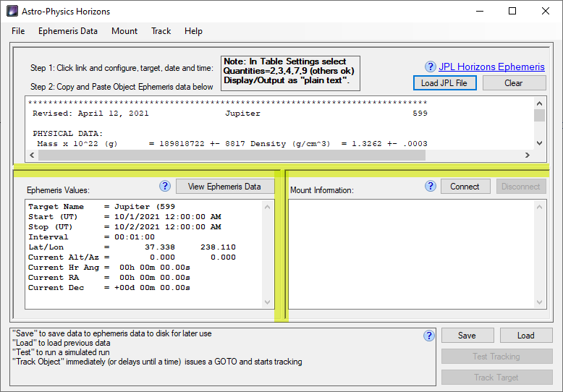
Task: Click the 'Lat/Lon' values row
Action: click(132, 247)
